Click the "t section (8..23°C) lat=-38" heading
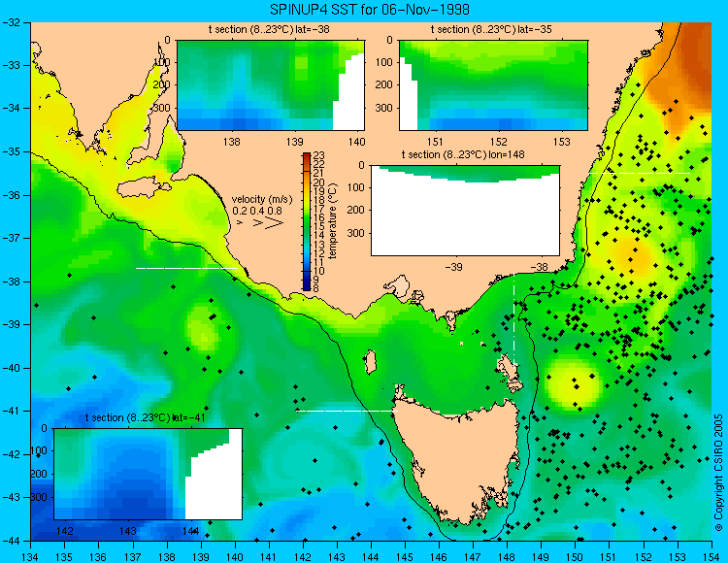Viewport: 728px width, 563px height. [269, 30]
